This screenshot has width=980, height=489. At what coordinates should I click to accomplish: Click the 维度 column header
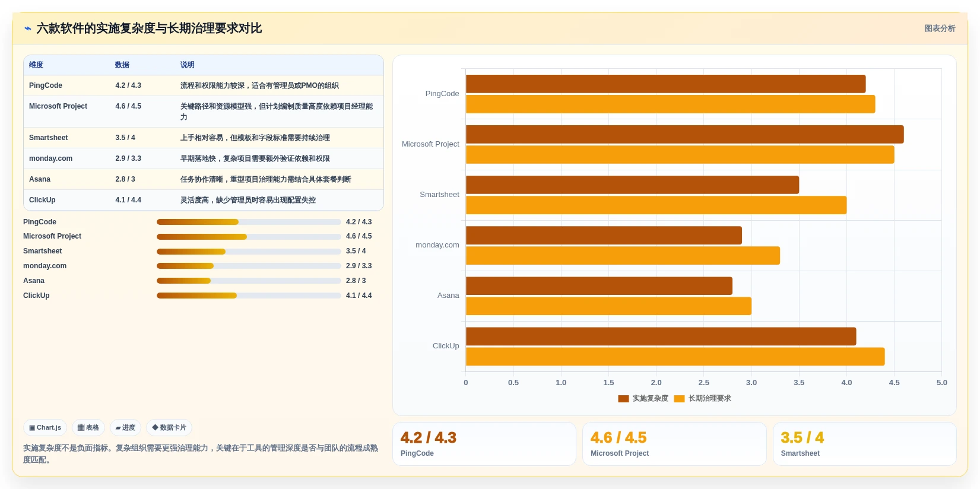point(36,65)
